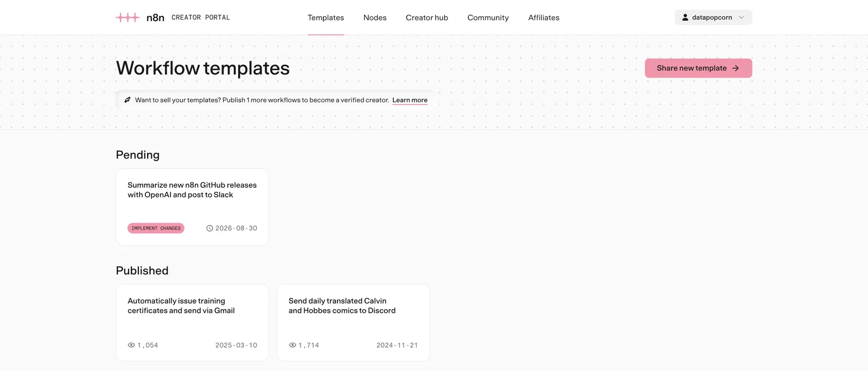Click the eye views icon beside 1,054
The width and height of the screenshot is (868, 371).
pyautogui.click(x=131, y=345)
